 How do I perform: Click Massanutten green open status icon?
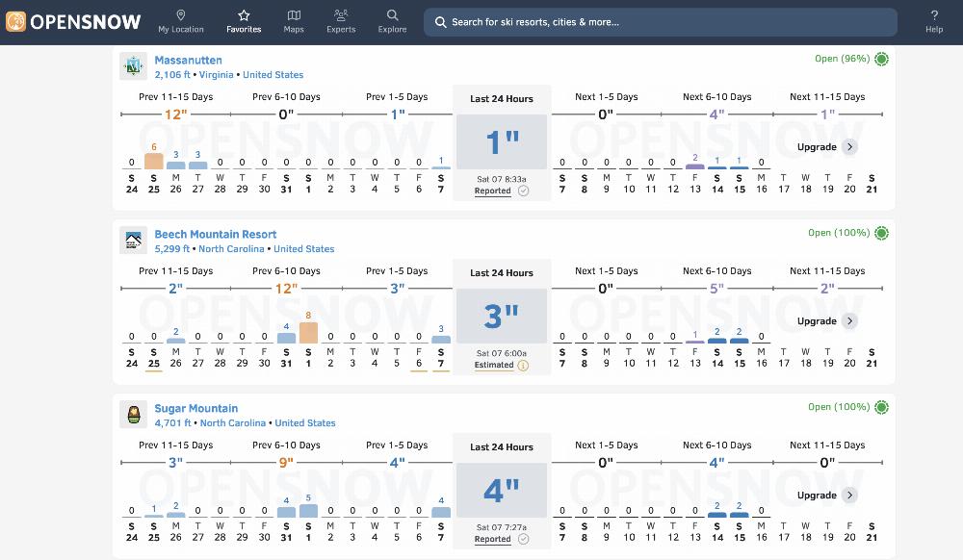coord(881,59)
